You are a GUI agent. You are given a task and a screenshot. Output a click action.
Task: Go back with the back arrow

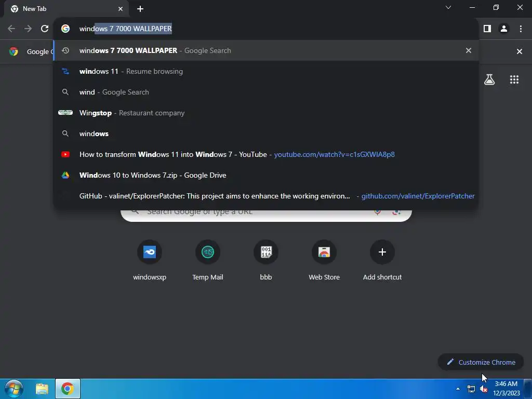(11, 29)
